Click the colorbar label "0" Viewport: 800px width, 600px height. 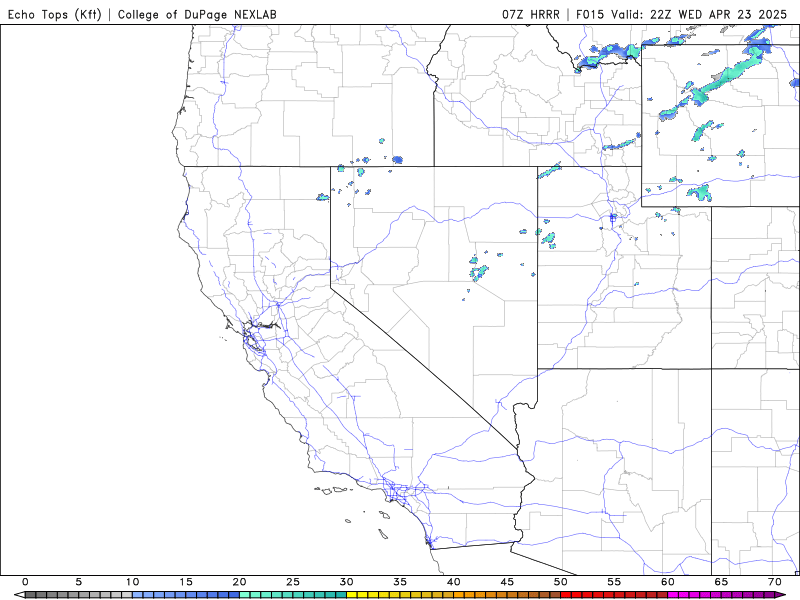tap(25, 582)
